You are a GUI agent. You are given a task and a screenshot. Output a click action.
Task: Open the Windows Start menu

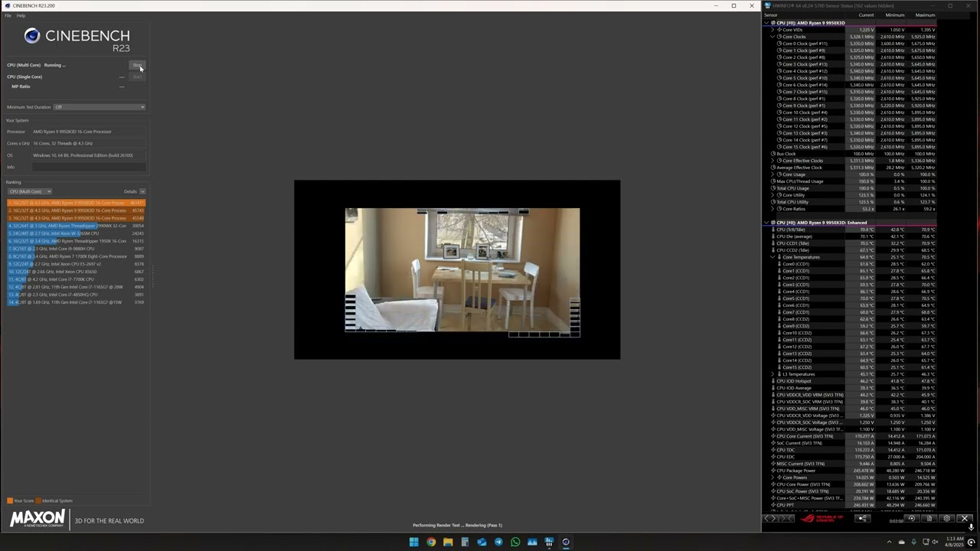tap(413, 542)
